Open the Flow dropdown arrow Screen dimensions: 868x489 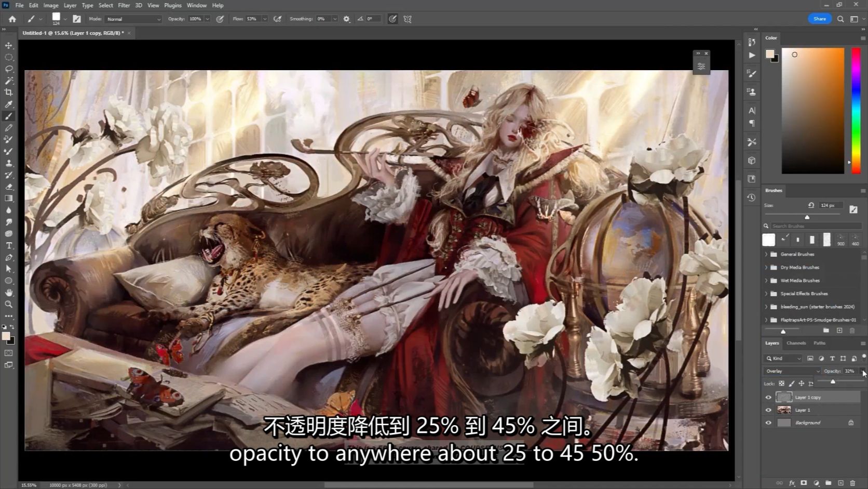pyautogui.click(x=264, y=19)
